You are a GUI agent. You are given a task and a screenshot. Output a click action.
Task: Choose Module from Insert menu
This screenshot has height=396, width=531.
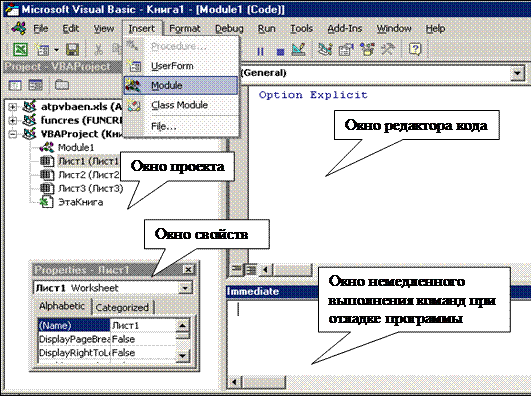181,85
